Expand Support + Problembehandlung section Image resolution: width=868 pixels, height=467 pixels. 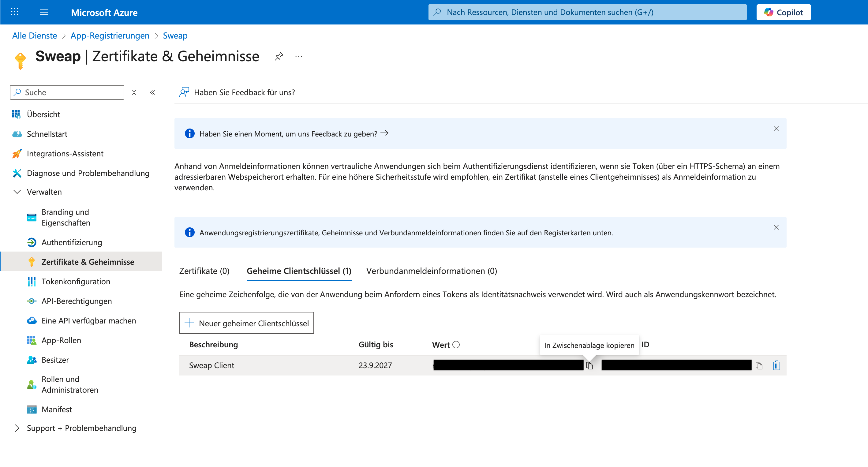17,428
